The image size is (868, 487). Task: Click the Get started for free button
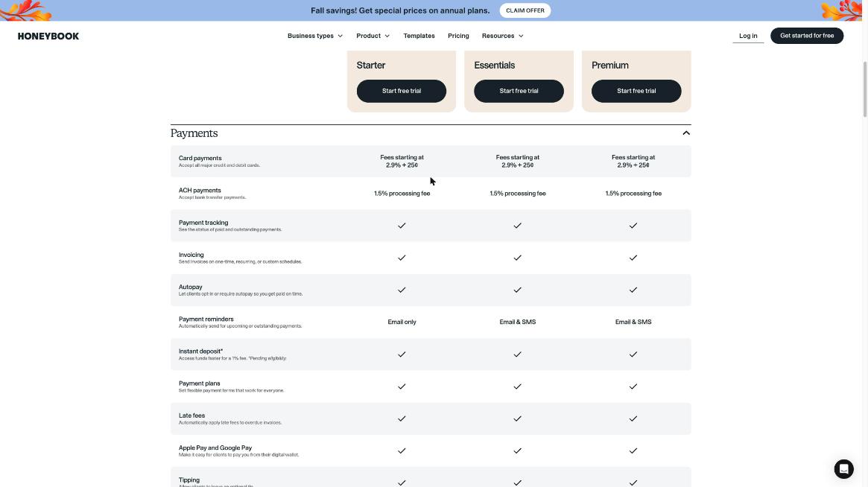(x=807, y=36)
